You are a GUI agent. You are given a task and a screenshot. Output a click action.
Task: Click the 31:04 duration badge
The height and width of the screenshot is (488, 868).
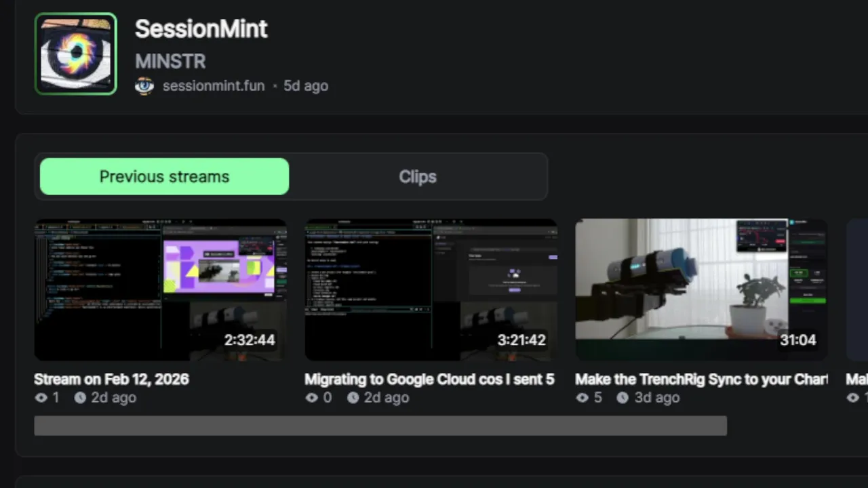(x=797, y=340)
